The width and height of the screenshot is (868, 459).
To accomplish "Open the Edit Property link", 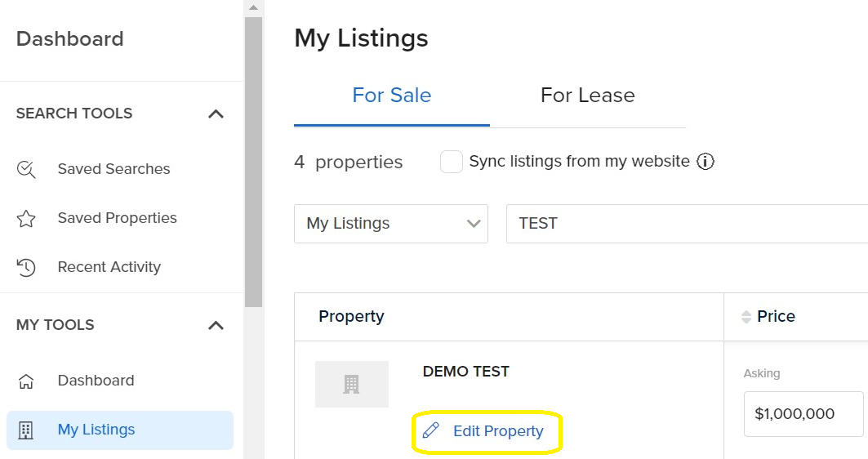I will pos(498,430).
